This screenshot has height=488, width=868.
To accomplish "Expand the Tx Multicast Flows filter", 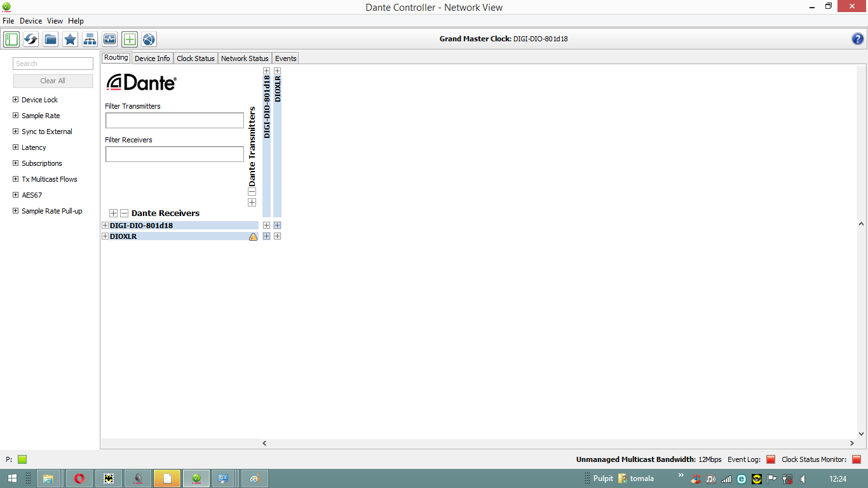I will [16, 179].
